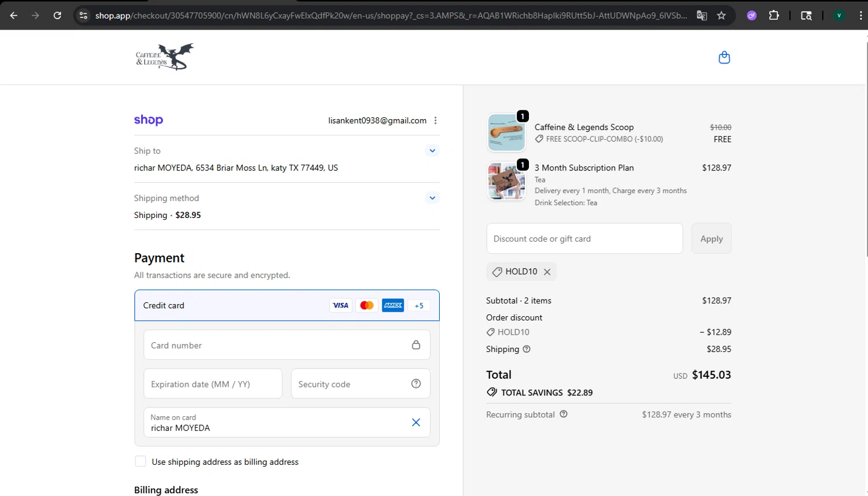Click the browser address bar URL

[x=391, y=16]
